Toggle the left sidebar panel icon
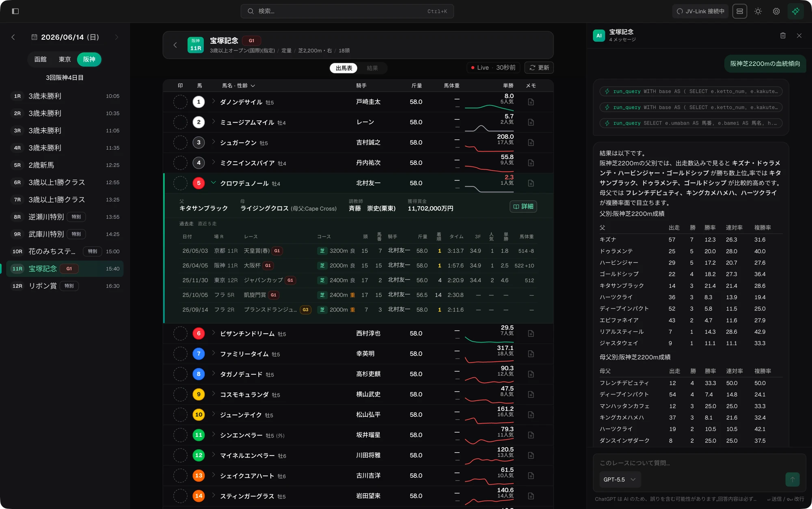The width and height of the screenshot is (812, 509). (15, 11)
